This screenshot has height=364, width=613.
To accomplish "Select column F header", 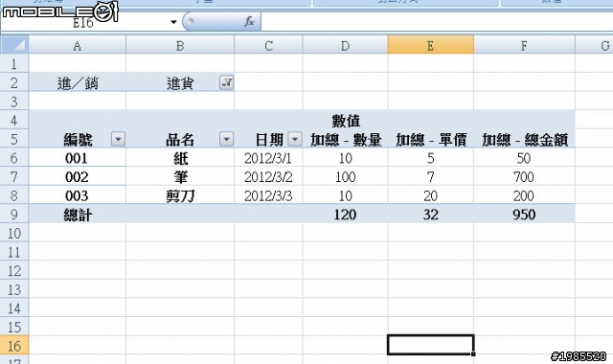I will [524, 45].
